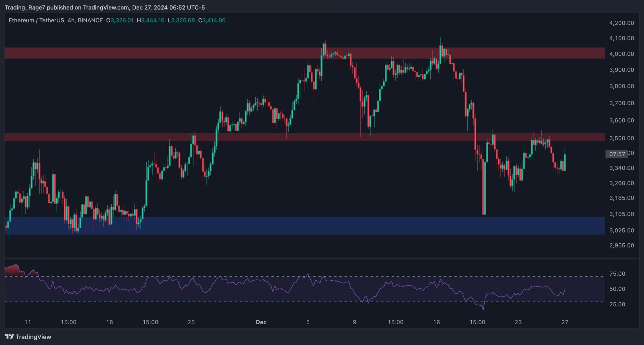Image resolution: width=644 pixels, height=345 pixels.
Task: Click the TradingView logo icon
Action: 9,336
